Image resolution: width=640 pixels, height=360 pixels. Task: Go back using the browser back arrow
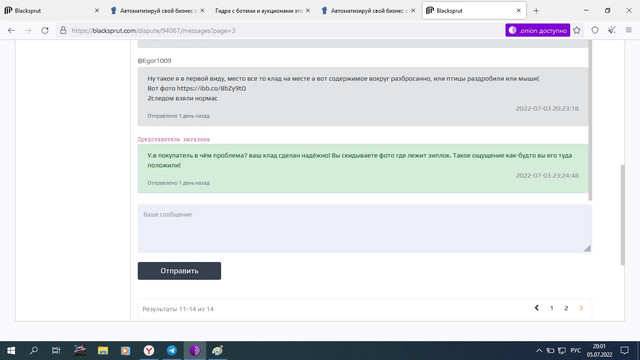click(11, 31)
